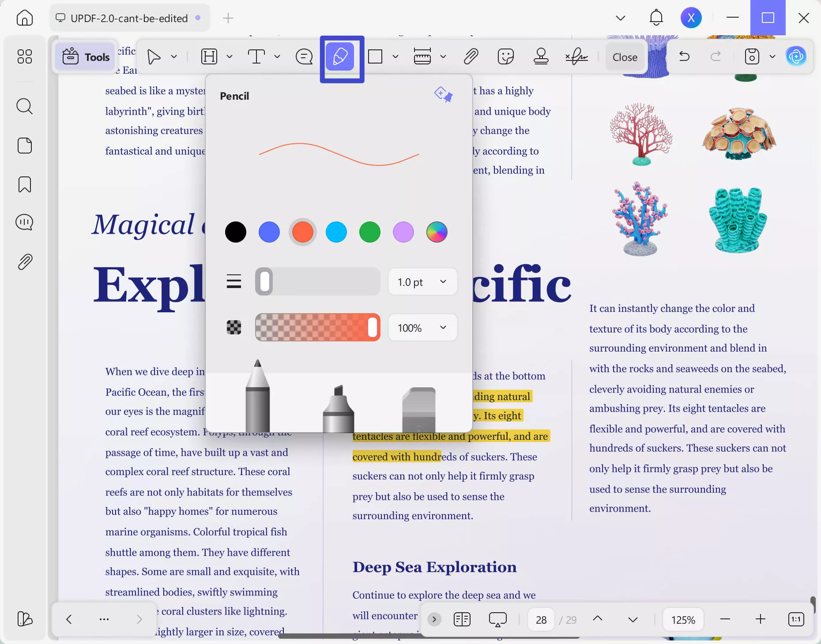Toggle the active Pencil tool
This screenshot has width=821, height=644.
[x=340, y=57]
